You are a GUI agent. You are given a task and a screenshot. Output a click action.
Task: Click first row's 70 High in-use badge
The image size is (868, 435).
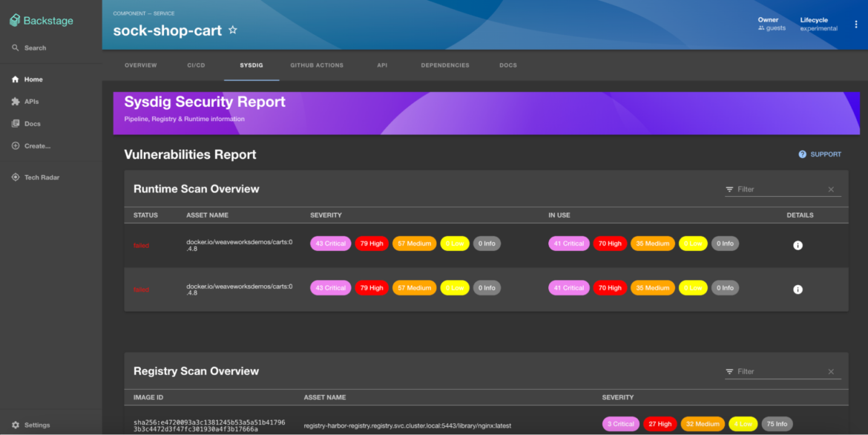click(x=610, y=243)
